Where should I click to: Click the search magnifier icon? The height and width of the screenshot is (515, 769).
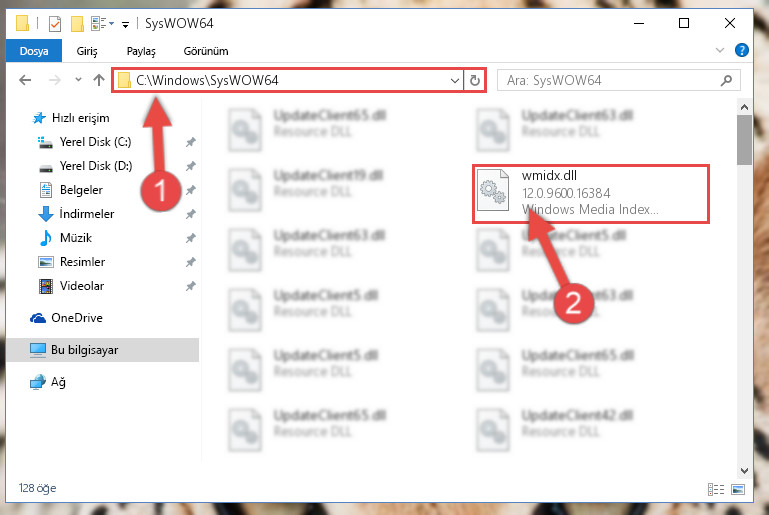tap(726, 80)
